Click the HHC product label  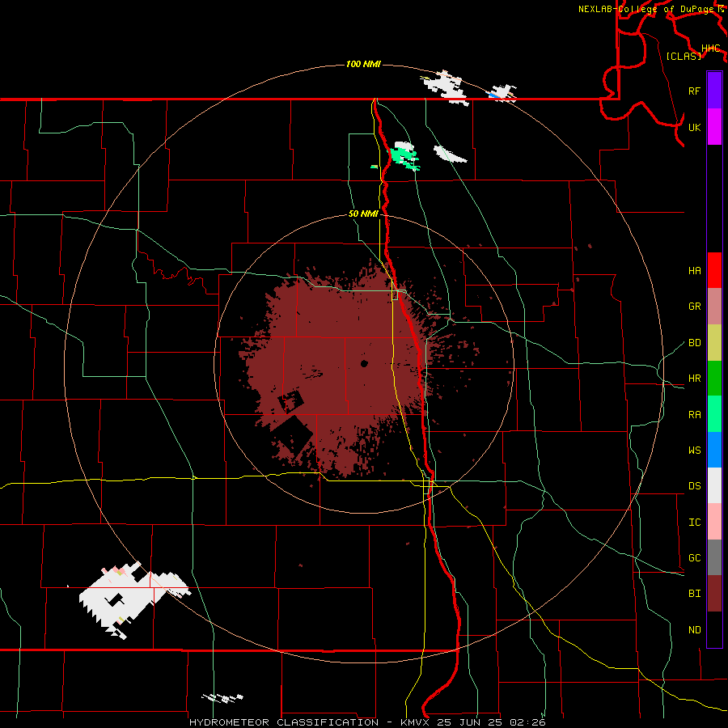point(711,49)
